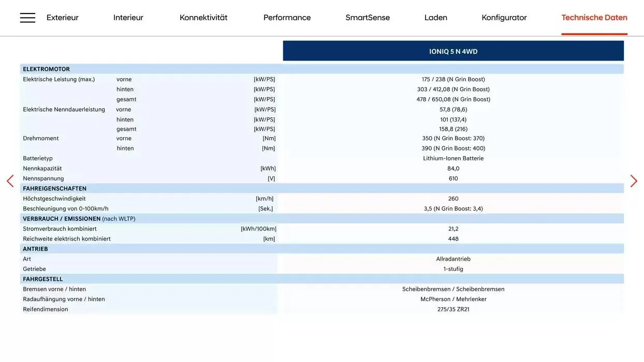Click the Reichweite elektrisch kombiniert row

[67, 237]
